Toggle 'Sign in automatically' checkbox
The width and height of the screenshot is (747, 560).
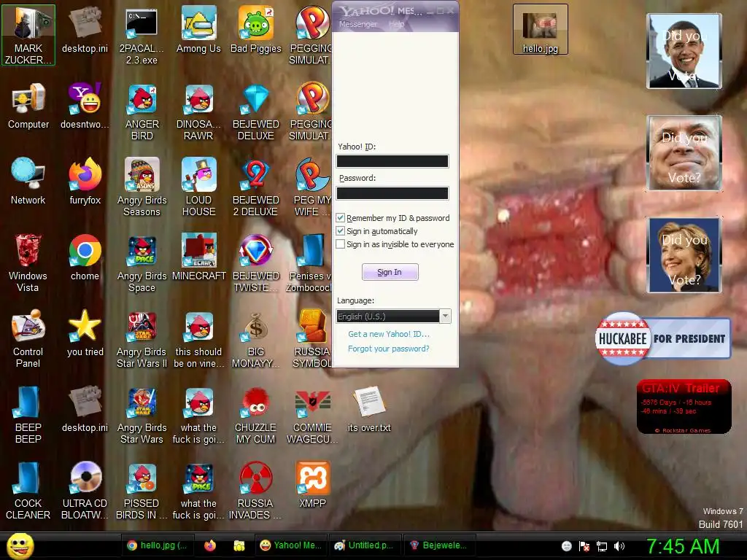coord(340,231)
